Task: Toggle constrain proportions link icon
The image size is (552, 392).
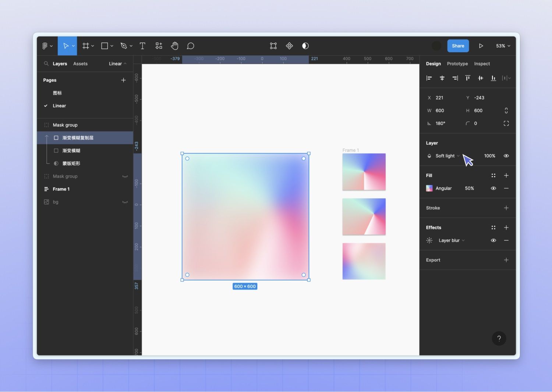Action: tap(506, 110)
